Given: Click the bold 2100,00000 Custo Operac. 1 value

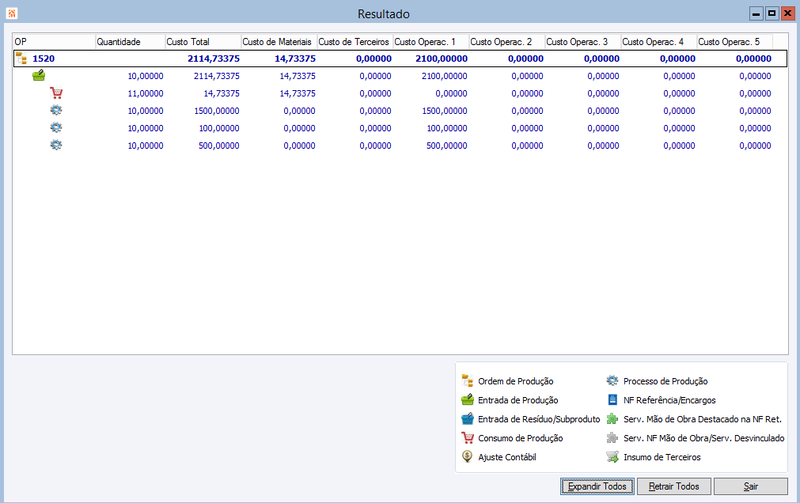Looking at the screenshot, I should pyautogui.click(x=441, y=59).
